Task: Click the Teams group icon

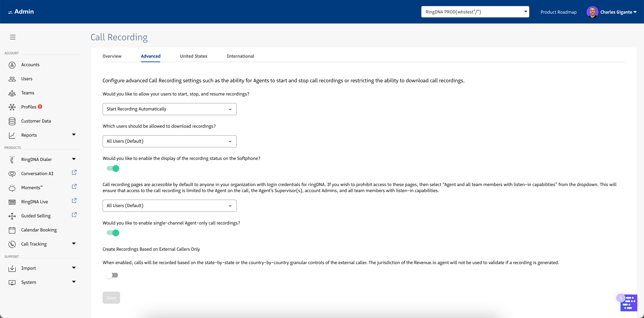Action: pyautogui.click(x=12, y=93)
